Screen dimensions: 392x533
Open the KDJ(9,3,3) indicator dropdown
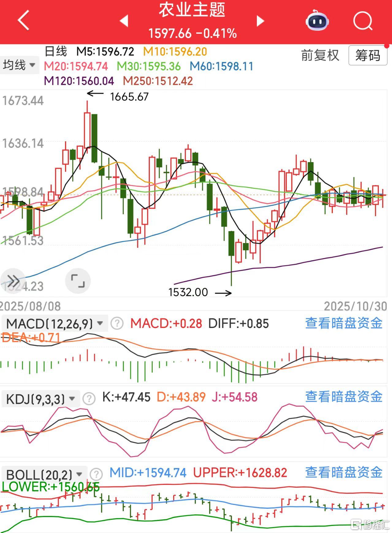(x=40, y=399)
